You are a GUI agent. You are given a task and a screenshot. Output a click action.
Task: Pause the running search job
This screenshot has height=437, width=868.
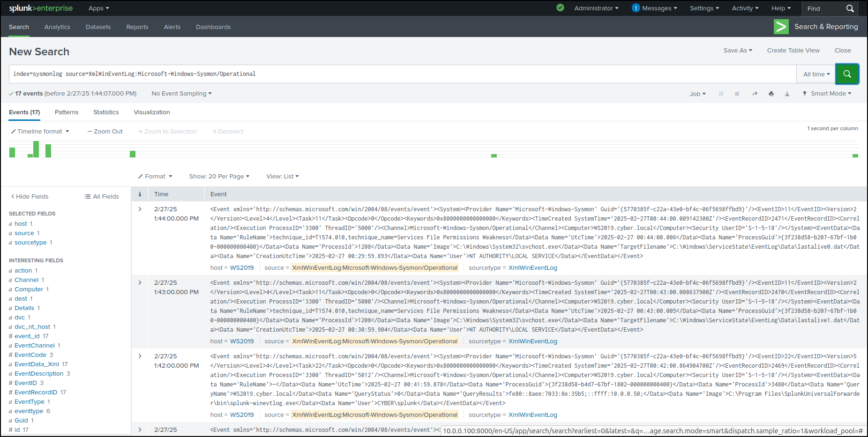[x=721, y=93]
